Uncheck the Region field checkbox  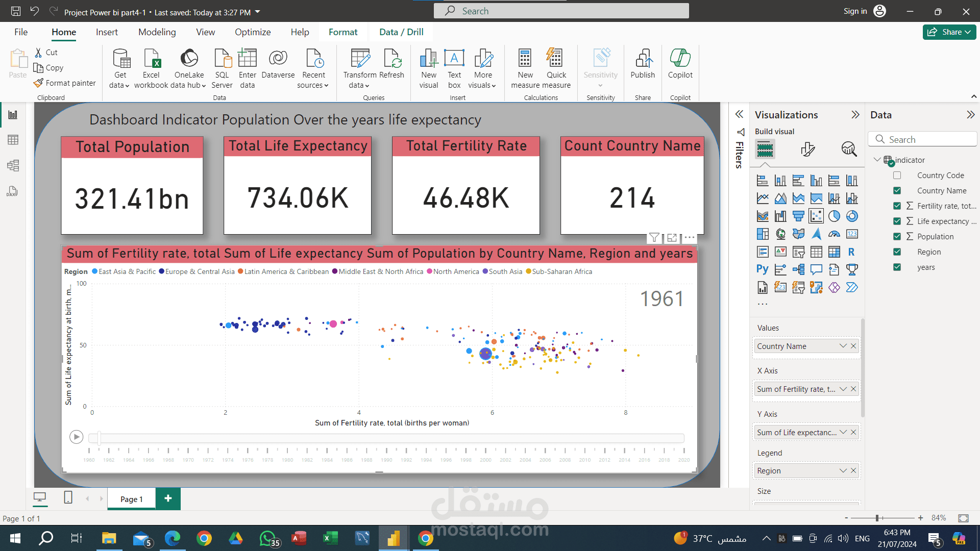click(x=897, y=252)
